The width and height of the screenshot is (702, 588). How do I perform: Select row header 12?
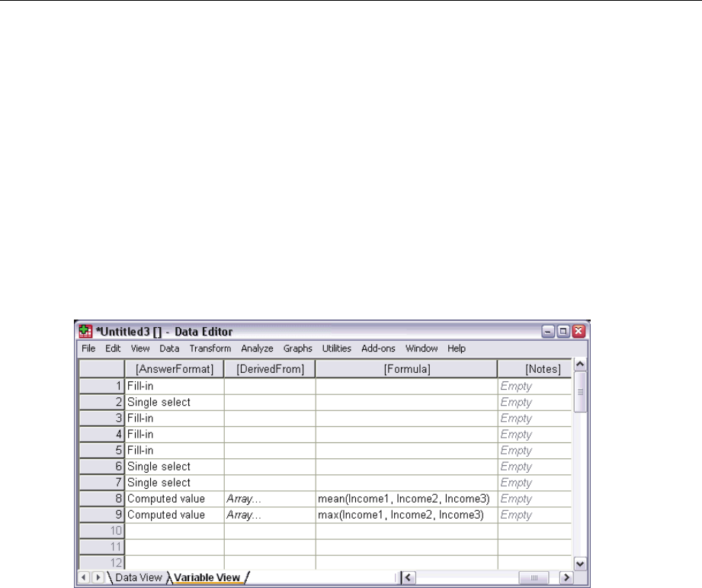point(101,563)
